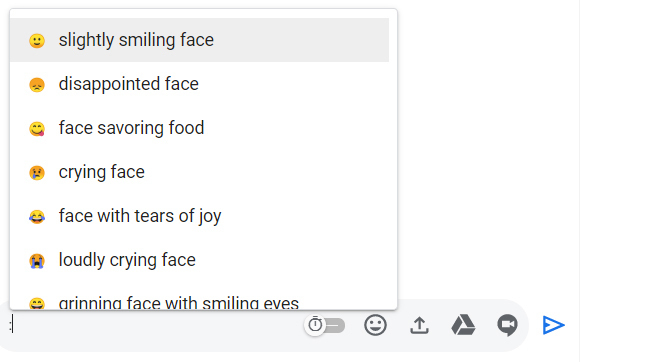Click the loudly crying emoji icon
The height and width of the screenshot is (362, 650).
click(x=37, y=261)
